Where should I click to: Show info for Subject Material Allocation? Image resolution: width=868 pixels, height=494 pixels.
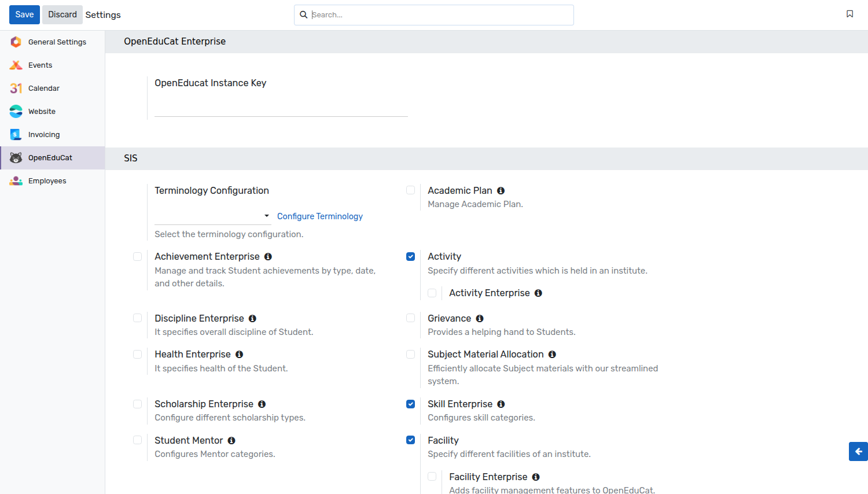pos(552,355)
